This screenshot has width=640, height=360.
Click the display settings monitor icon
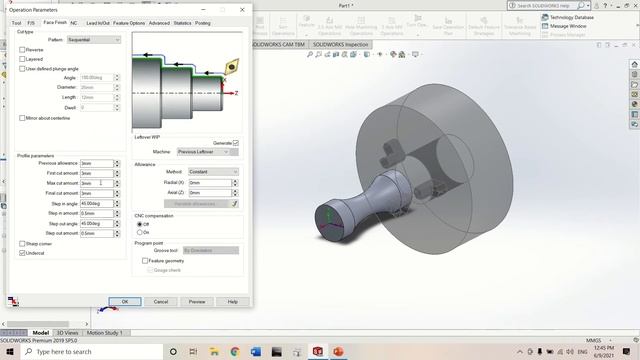tap(415, 54)
